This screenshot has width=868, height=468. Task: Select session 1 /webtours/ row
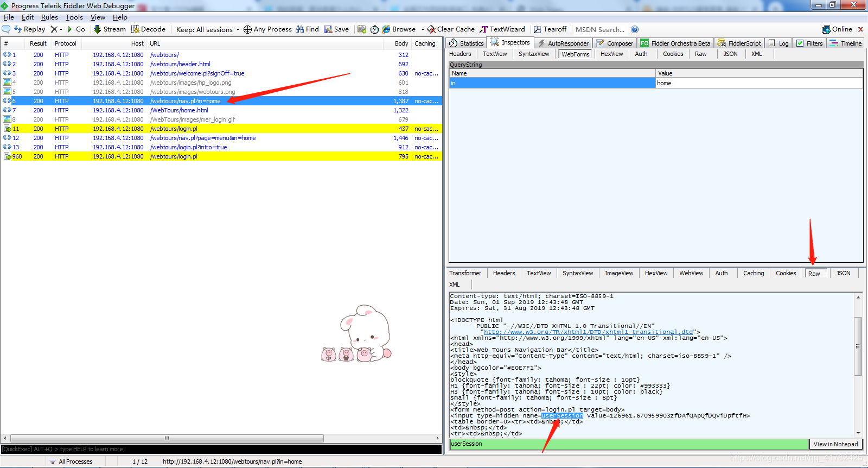click(x=221, y=55)
